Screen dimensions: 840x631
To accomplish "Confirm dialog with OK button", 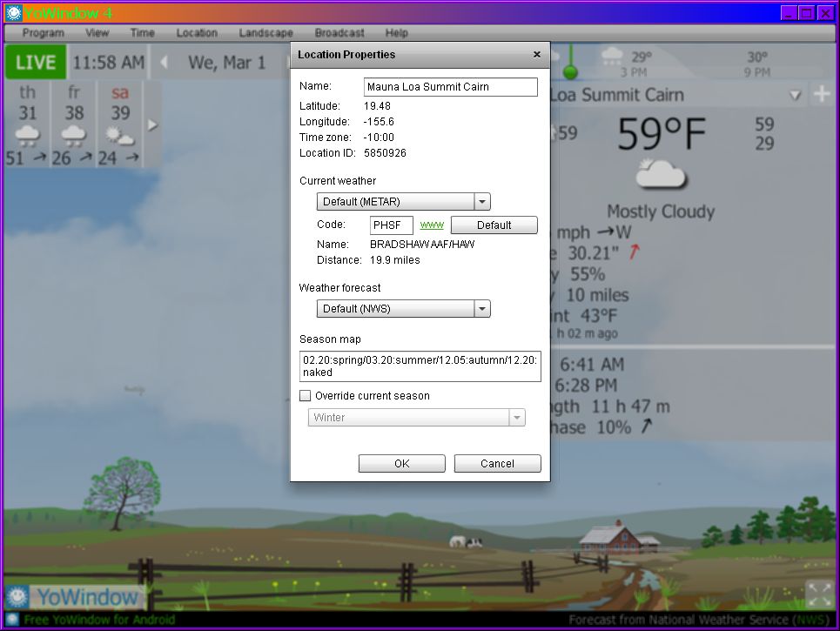I will point(402,464).
